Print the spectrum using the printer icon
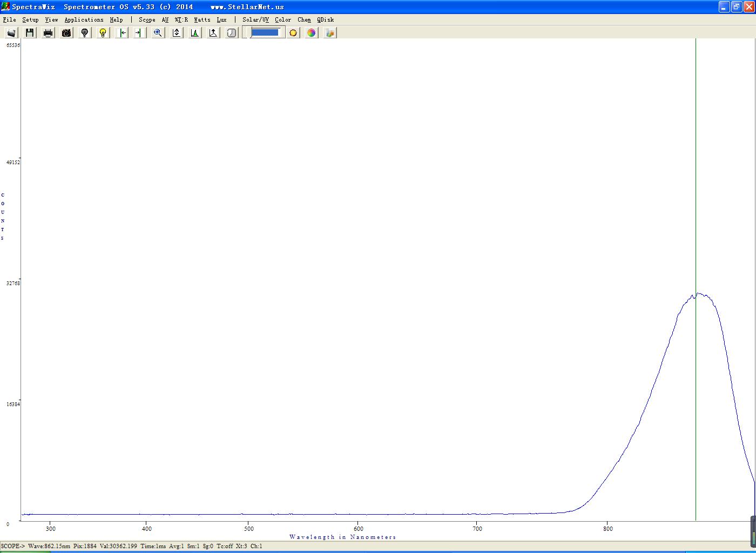The image size is (756, 553). [x=48, y=33]
